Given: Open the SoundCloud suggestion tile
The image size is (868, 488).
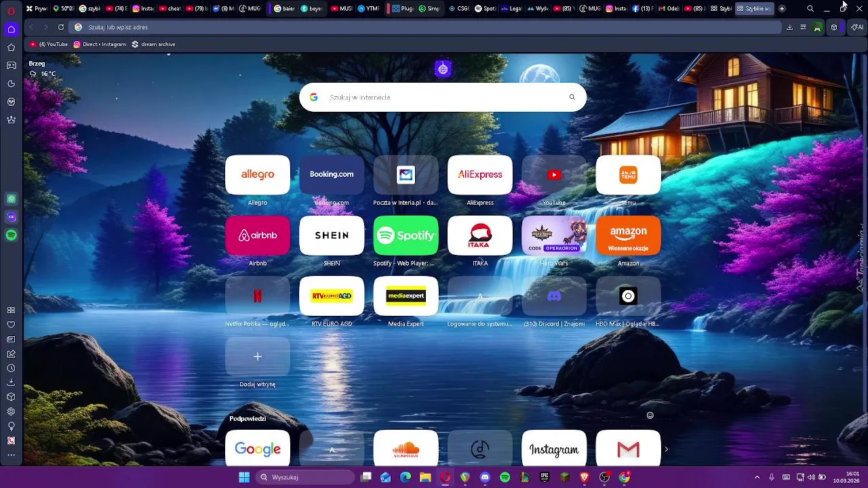Looking at the screenshot, I should coord(406,449).
